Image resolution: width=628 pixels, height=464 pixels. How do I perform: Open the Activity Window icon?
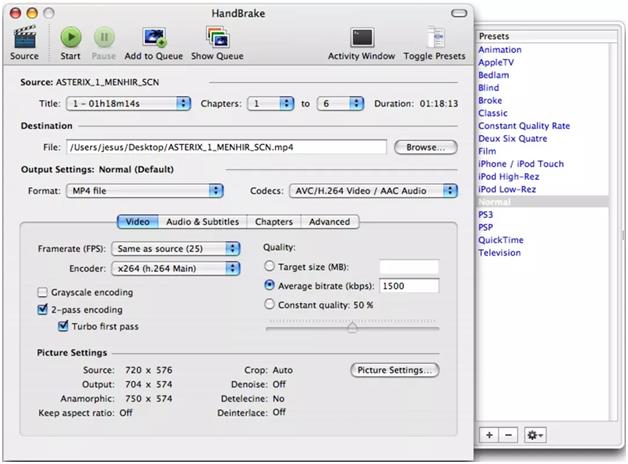pyautogui.click(x=362, y=38)
